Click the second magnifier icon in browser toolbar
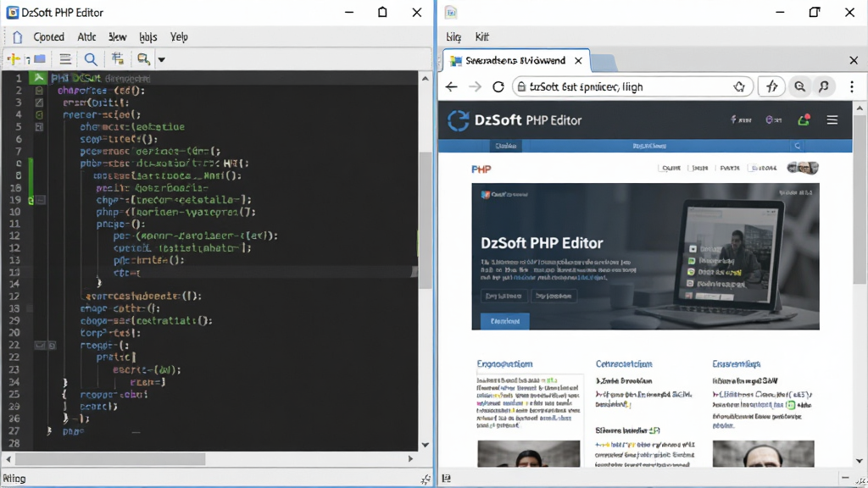Viewport: 868px width, 488px height. [824, 86]
